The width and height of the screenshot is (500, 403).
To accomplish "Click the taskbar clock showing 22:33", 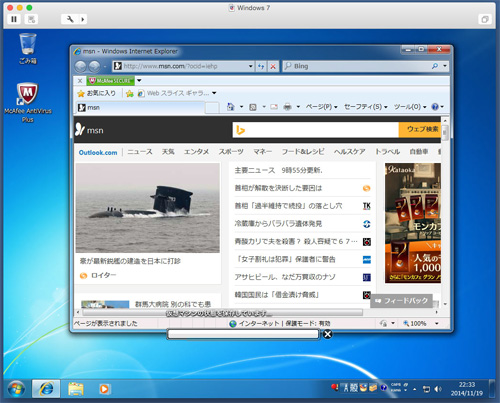I will 467,389.
